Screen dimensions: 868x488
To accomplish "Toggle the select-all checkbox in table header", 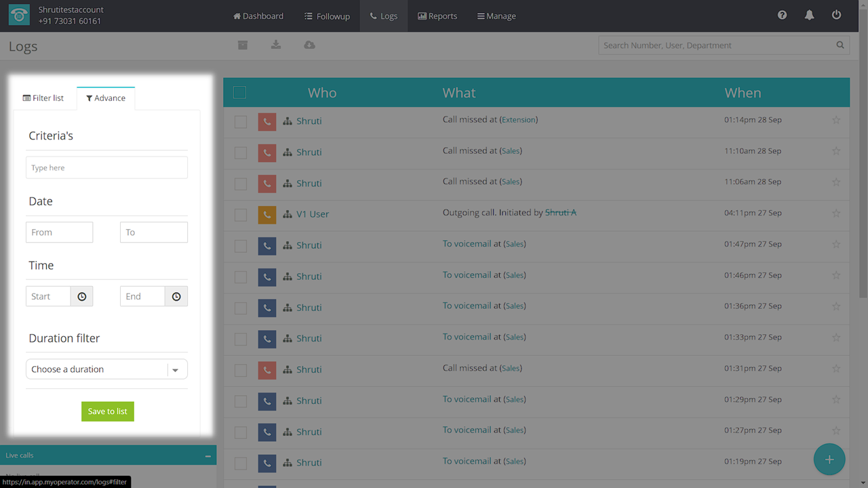I will pos(239,92).
